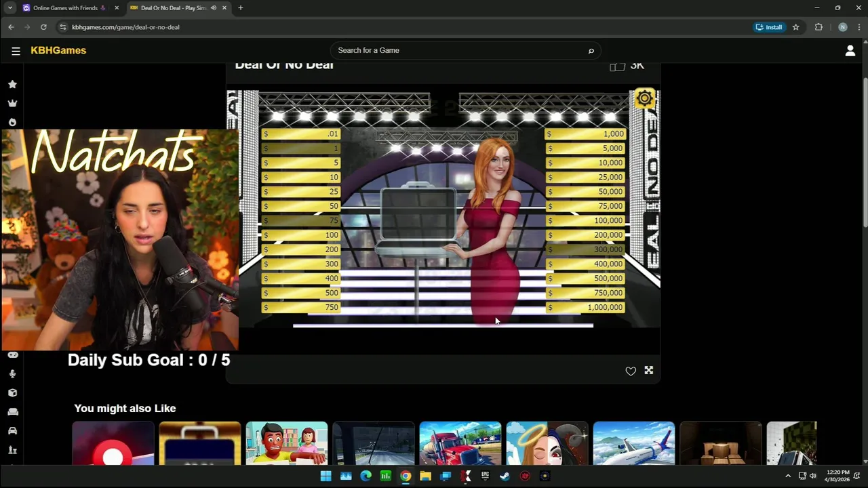Open the browser extensions puzzle icon
This screenshot has height=488, width=868.
[818, 27]
